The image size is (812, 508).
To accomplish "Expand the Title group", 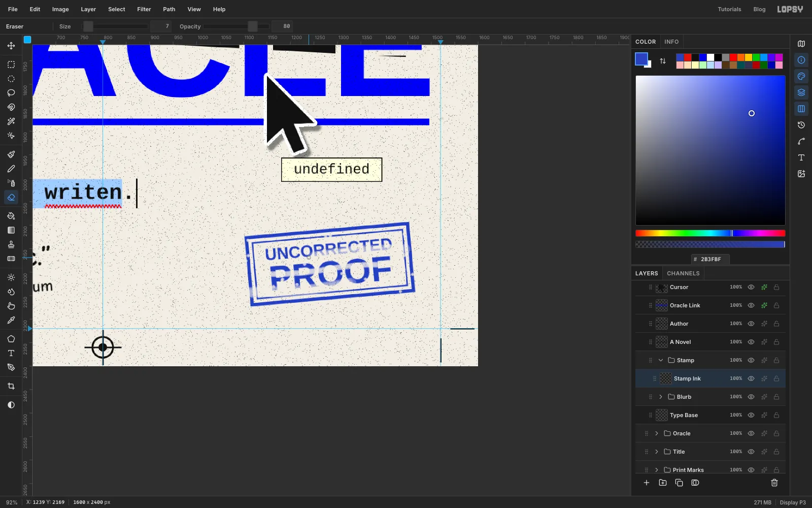I will (657, 452).
